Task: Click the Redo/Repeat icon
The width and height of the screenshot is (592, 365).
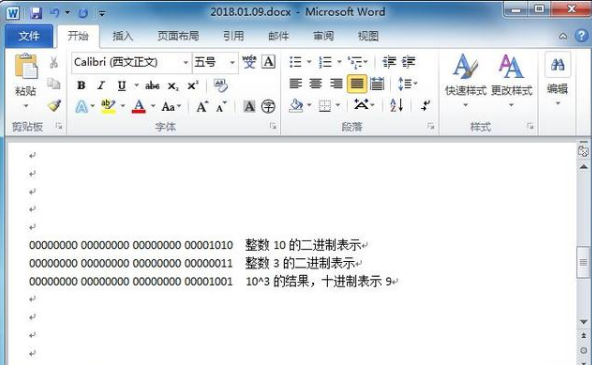Action: point(83,14)
